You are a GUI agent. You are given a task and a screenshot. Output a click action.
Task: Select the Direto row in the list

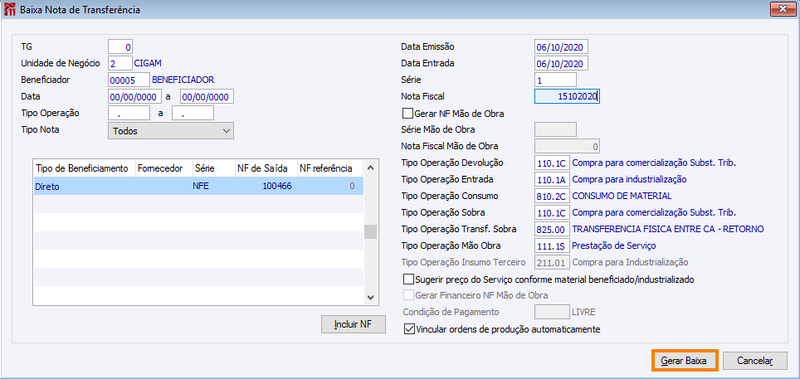click(198, 186)
